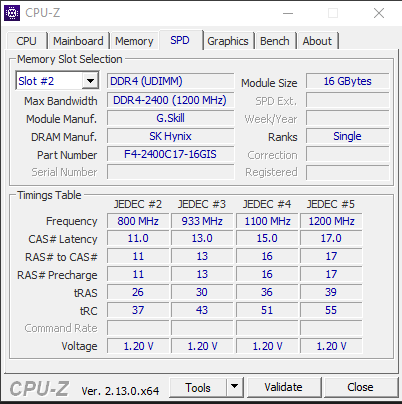Viewport: 402px width, 404px height.
Task: Click the tRAS value 36
Action: [x=267, y=292]
